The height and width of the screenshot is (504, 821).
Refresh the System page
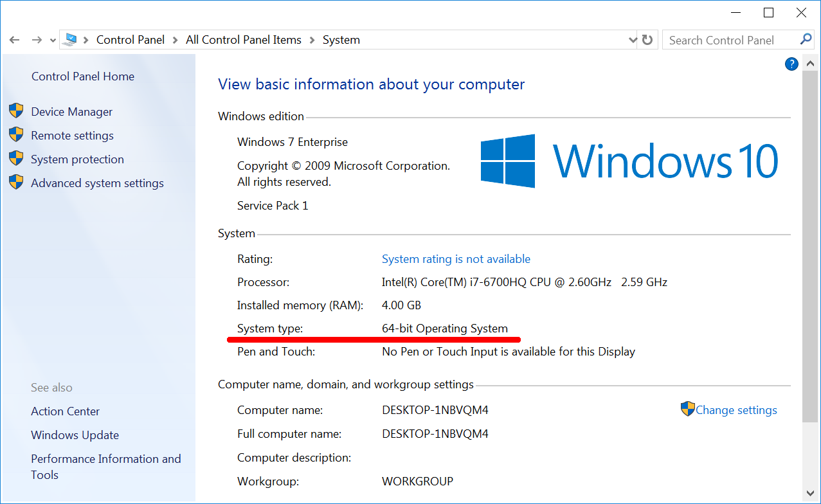pyautogui.click(x=647, y=40)
